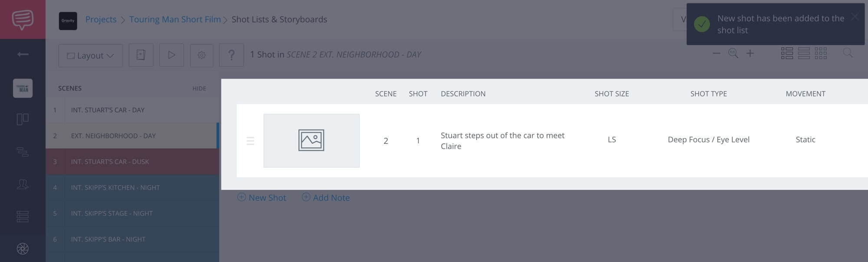
Task: Open the Layout dropdown
Action: tap(90, 55)
